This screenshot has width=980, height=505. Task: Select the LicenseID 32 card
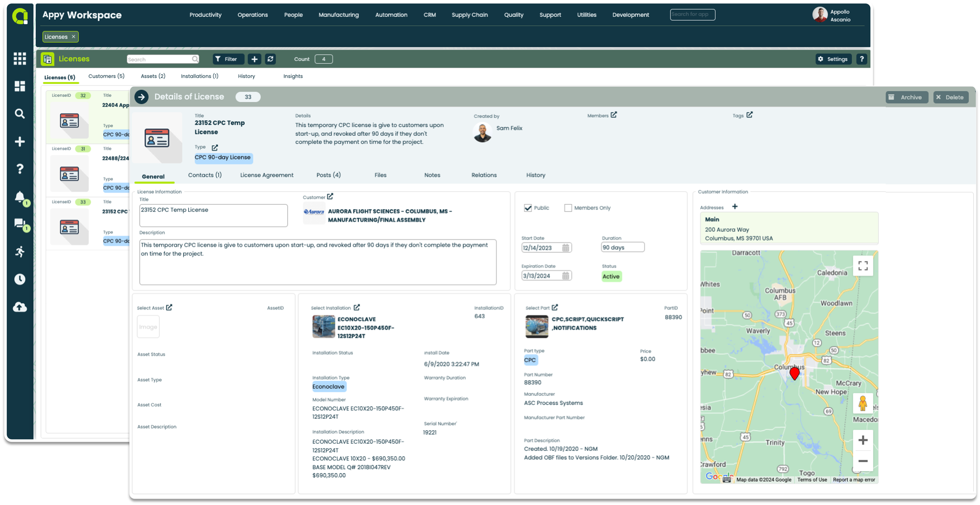click(x=88, y=117)
